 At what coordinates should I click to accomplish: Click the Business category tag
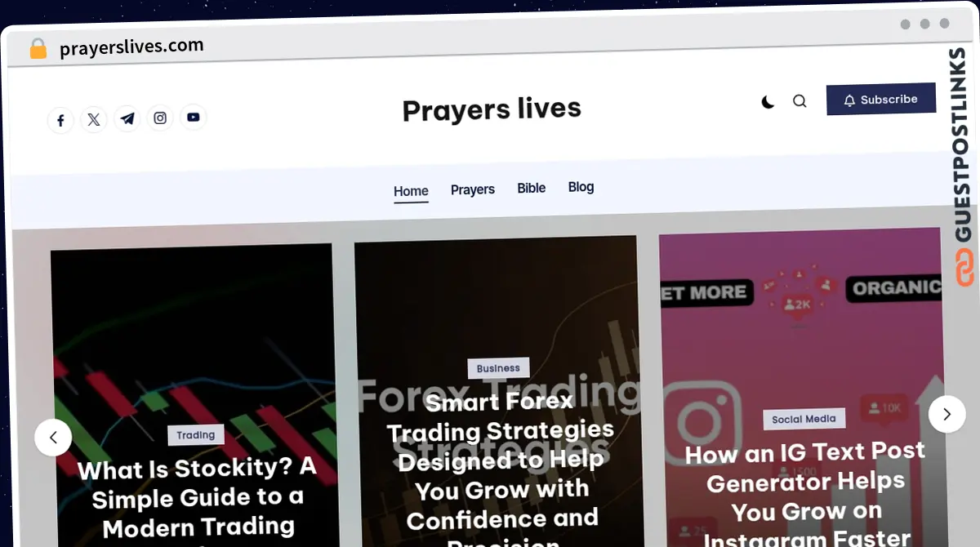pyautogui.click(x=498, y=368)
